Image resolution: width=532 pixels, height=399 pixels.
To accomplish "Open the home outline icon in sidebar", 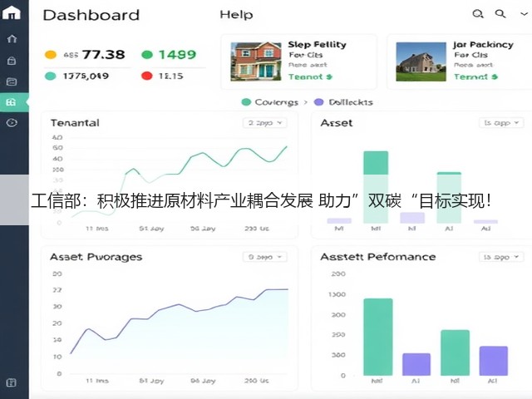I will [12, 39].
